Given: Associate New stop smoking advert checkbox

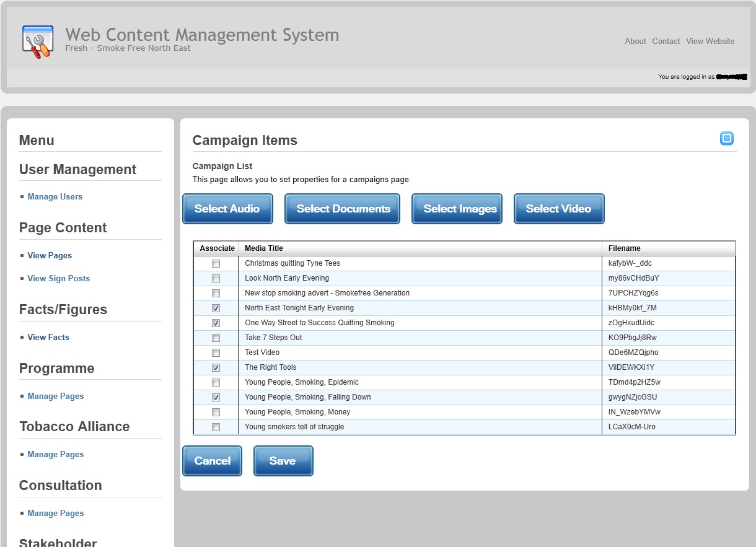Looking at the screenshot, I should (216, 293).
